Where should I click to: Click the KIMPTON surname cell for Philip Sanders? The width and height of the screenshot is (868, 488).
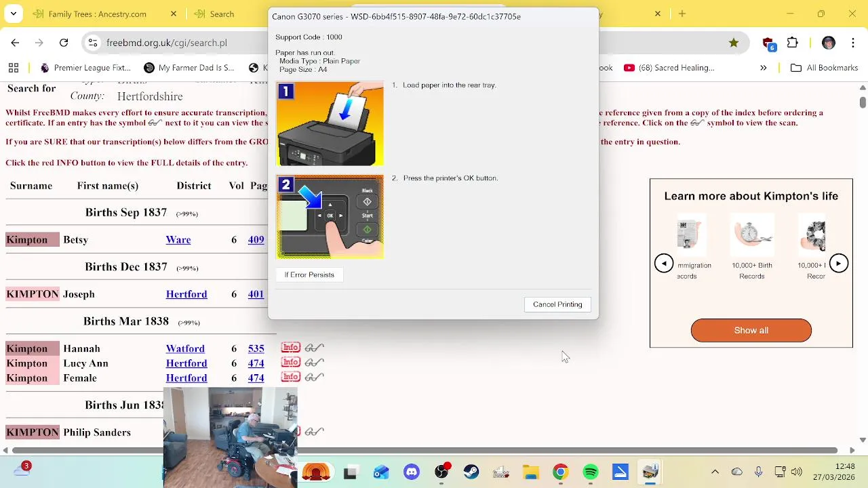[x=33, y=432]
